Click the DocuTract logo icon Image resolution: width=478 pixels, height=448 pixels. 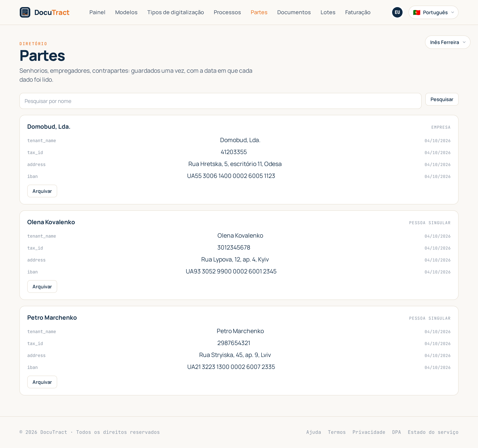click(x=25, y=12)
